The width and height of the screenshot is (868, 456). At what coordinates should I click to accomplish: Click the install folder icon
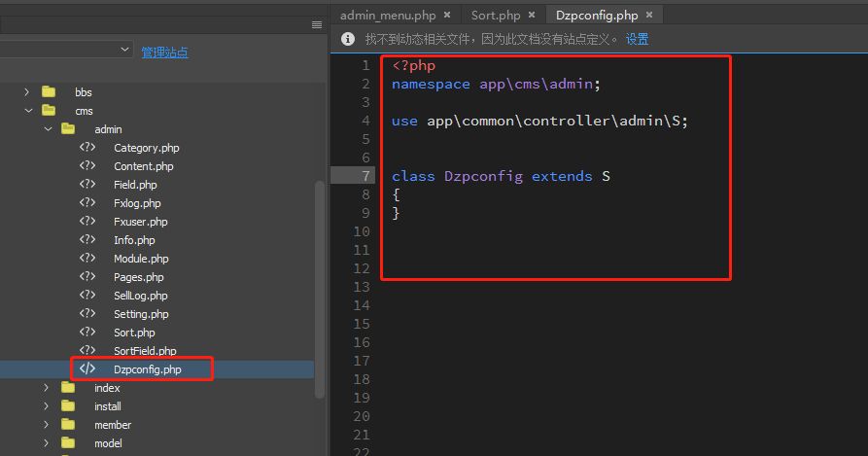[x=68, y=406]
